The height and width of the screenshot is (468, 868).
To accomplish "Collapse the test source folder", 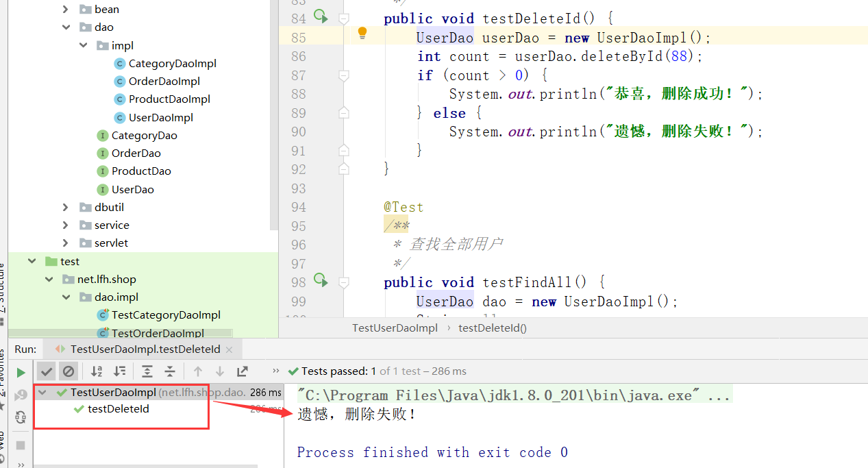I will point(32,261).
